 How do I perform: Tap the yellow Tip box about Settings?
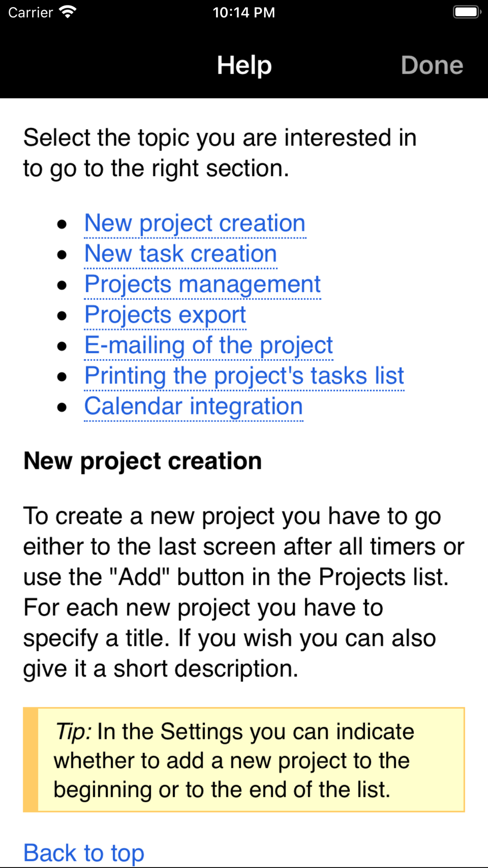[244, 760]
